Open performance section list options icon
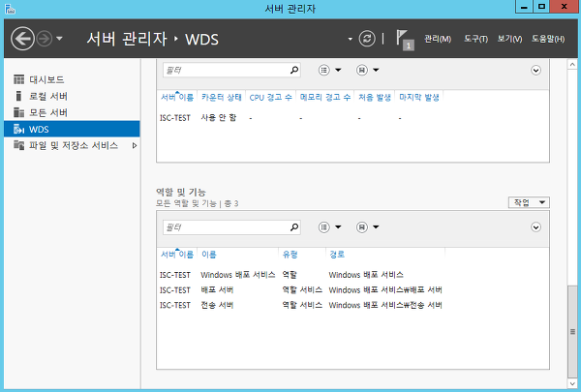 point(323,70)
